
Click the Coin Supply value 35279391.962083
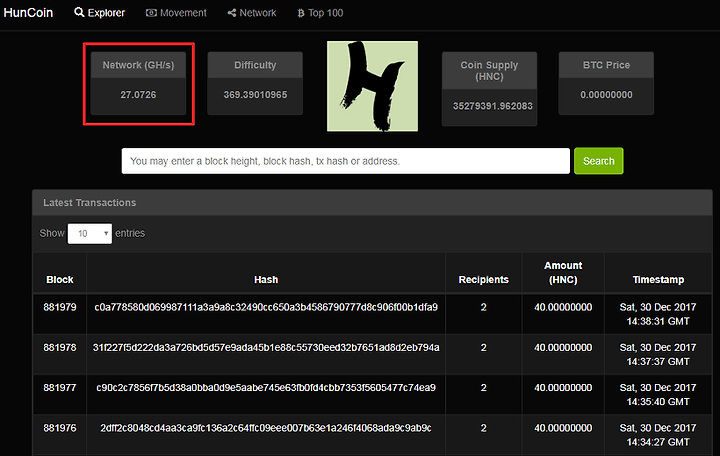coord(493,106)
